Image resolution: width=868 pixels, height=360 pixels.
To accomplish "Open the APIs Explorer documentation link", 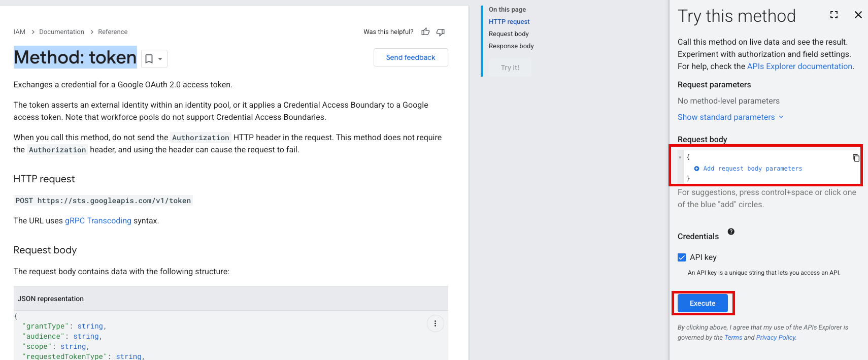I will pos(799,67).
